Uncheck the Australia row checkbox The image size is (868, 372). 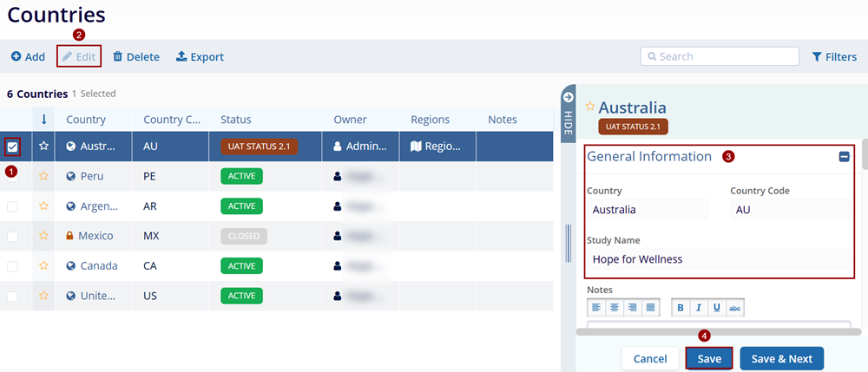[13, 147]
